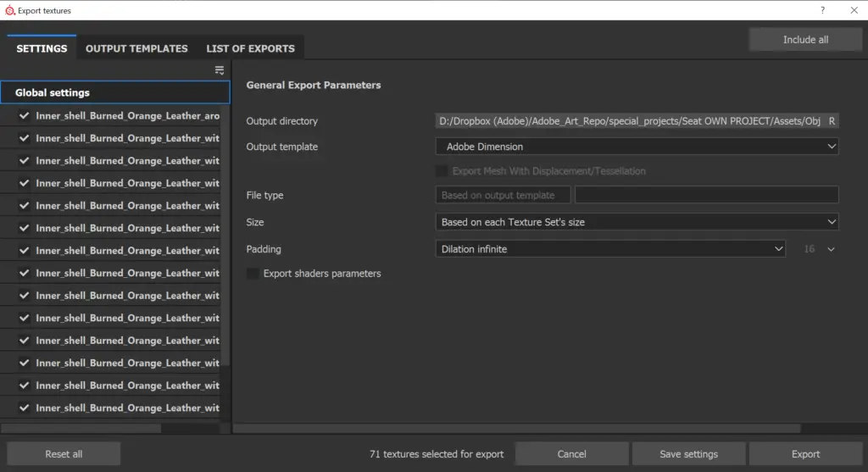Viewport: 868px width, 472px height.
Task: Click the Size label
Action: (x=254, y=222)
